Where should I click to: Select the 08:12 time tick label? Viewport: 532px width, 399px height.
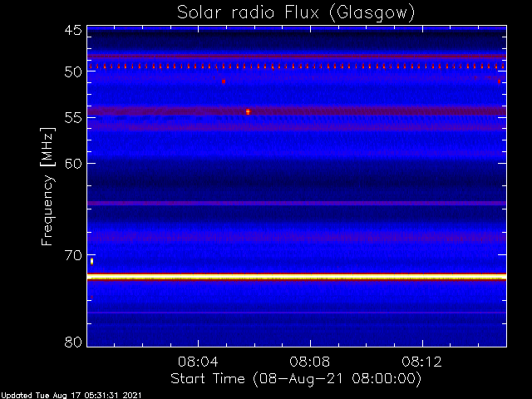[x=421, y=362]
